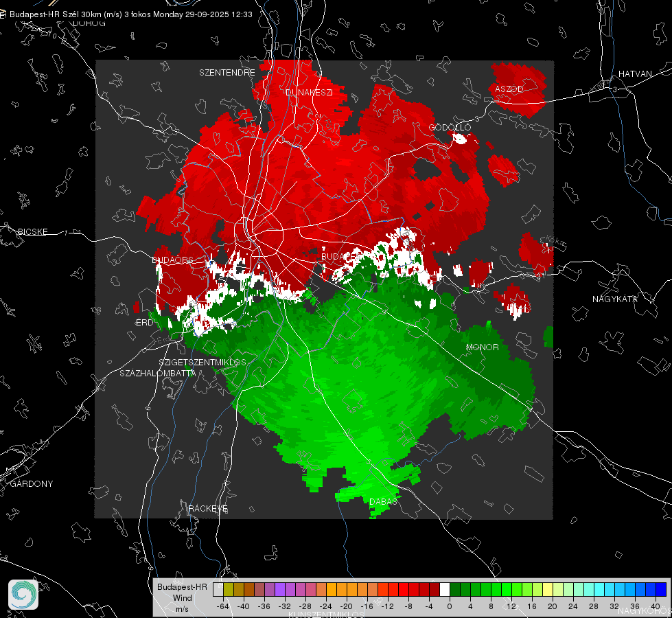Click the -40 legend value

[243, 606]
